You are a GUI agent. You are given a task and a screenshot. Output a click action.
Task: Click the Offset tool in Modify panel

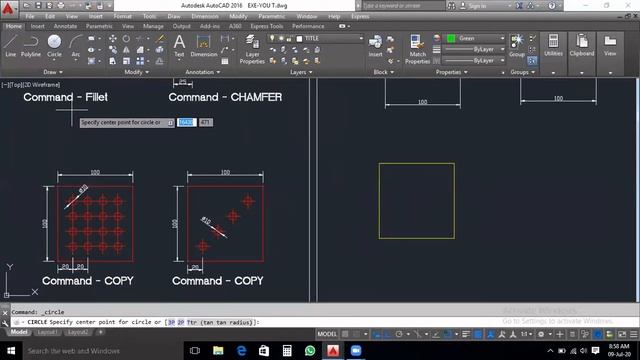coord(160,61)
